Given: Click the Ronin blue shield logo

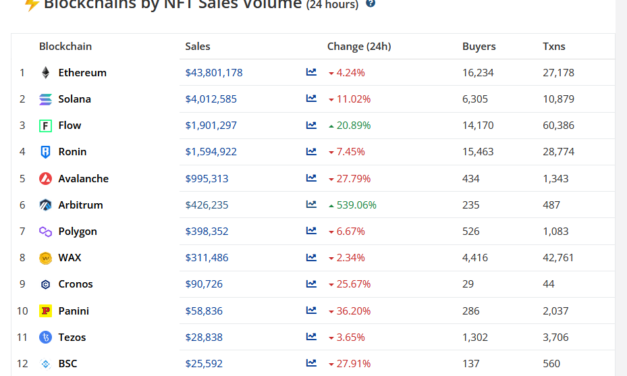Looking at the screenshot, I should point(46,152).
